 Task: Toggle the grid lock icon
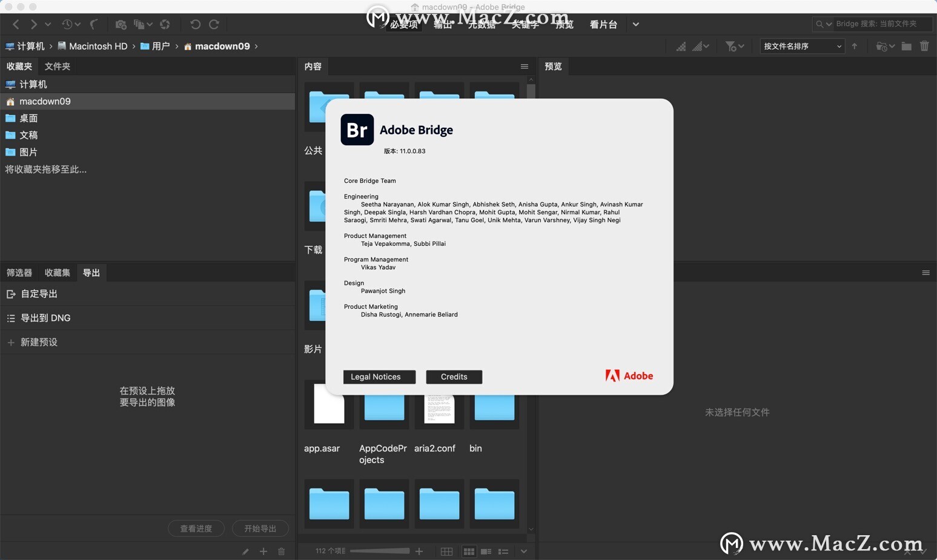(x=446, y=552)
